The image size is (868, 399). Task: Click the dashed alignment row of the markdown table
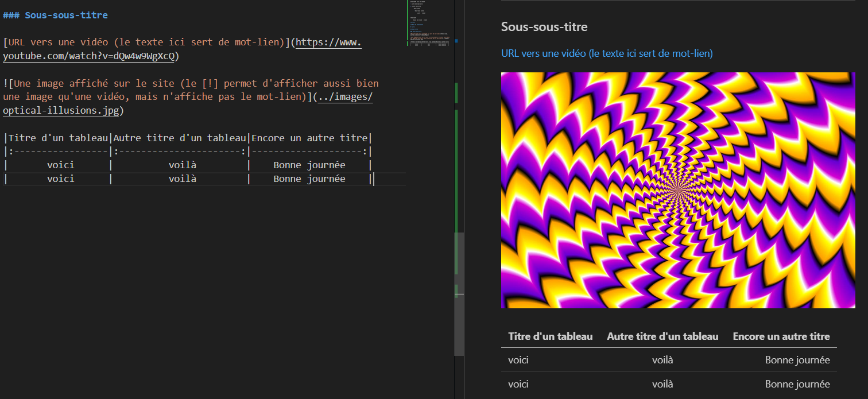click(x=188, y=152)
